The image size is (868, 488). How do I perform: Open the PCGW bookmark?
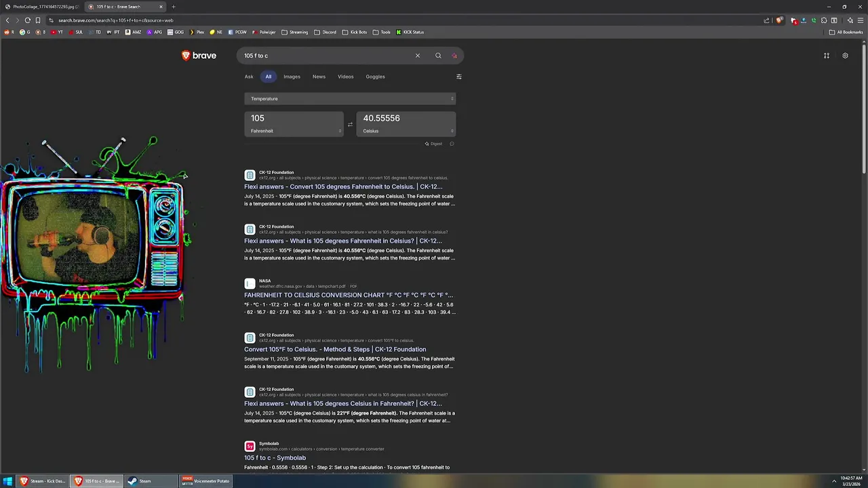(x=237, y=32)
